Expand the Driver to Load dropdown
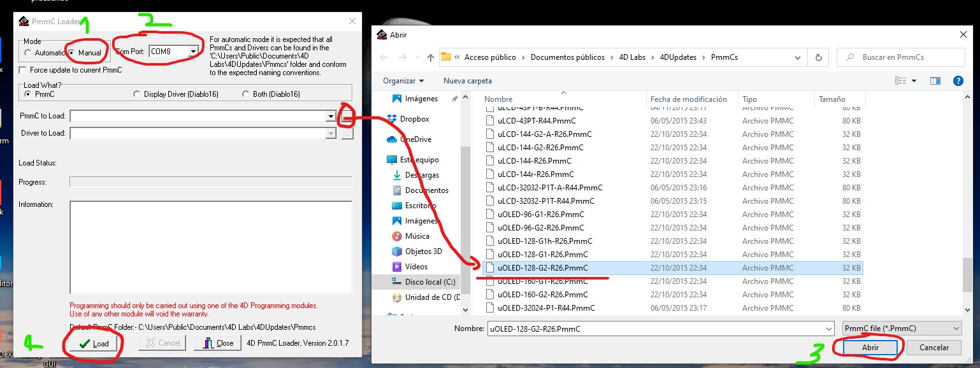Screen dimensions: 980x368 click(331, 134)
